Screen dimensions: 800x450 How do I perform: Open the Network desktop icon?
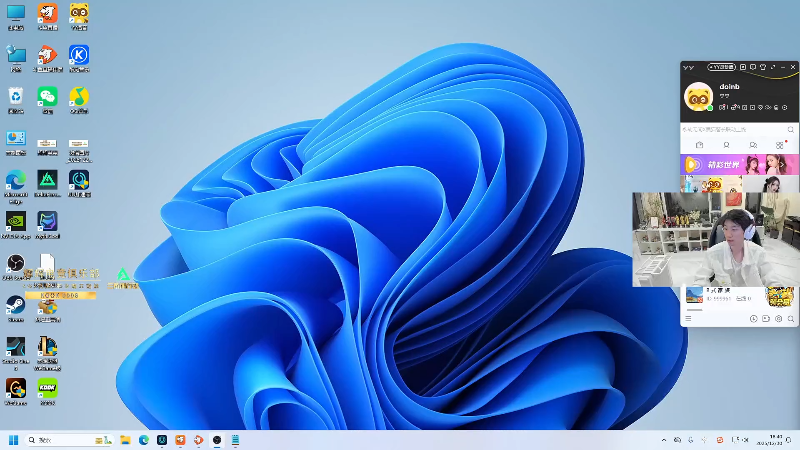(16, 58)
